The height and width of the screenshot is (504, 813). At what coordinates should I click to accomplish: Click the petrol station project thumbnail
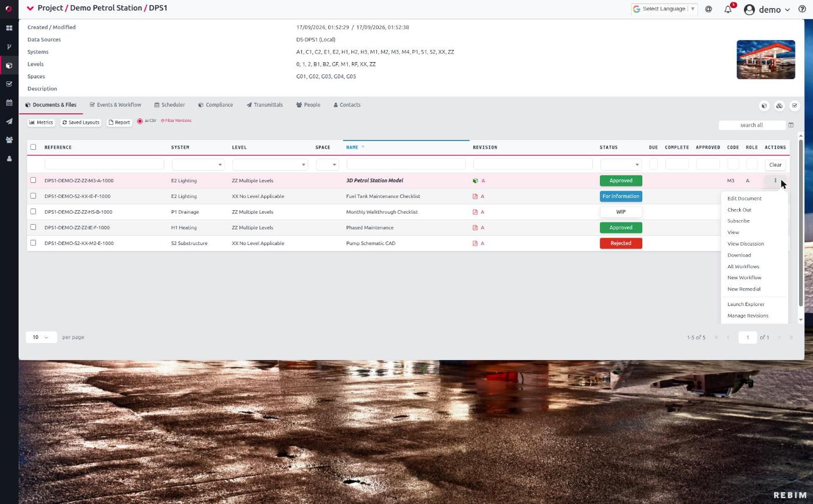[x=765, y=59]
